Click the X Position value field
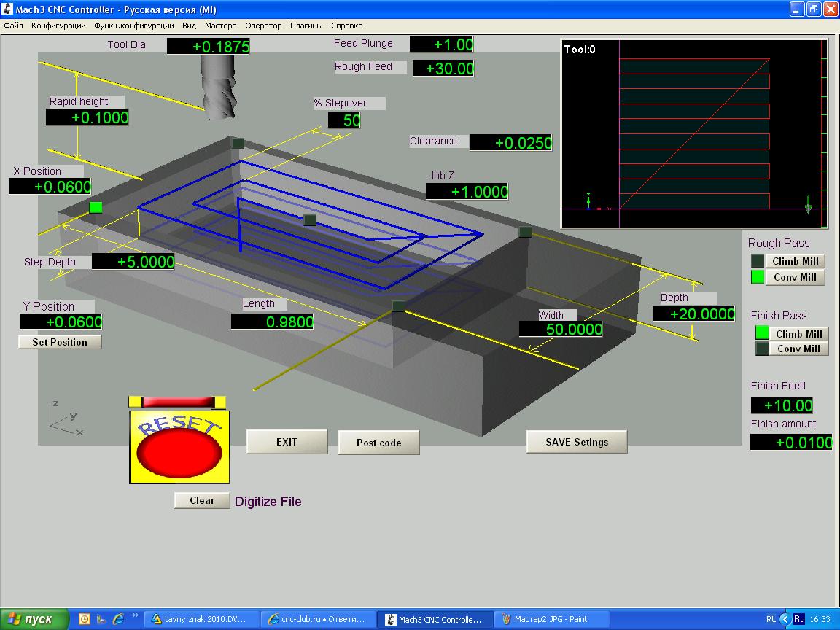840x630 pixels. tap(50, 186)
